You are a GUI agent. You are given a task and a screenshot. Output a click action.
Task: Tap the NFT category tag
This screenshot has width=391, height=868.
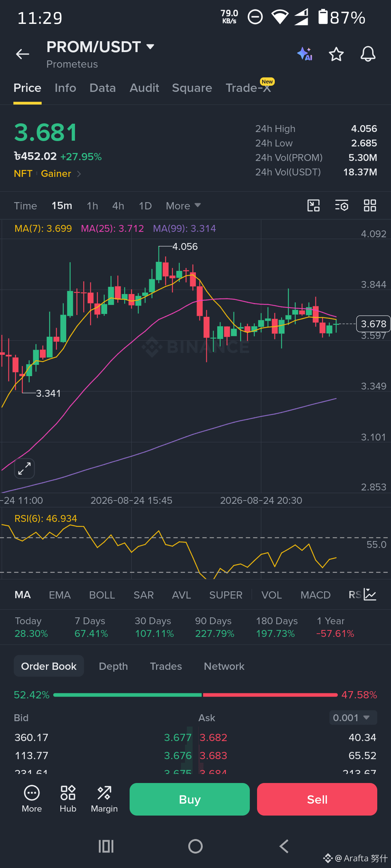tap(23, 174)
